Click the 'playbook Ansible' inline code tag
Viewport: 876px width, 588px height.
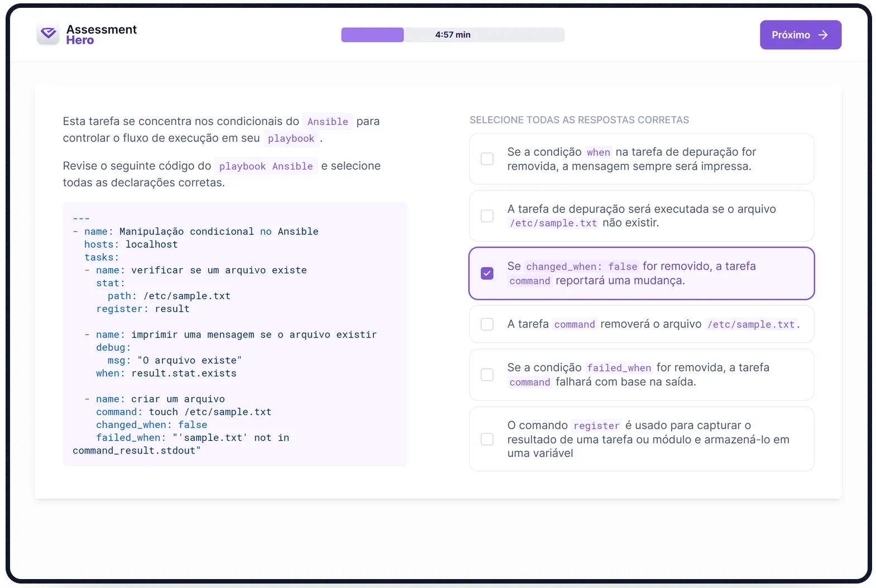tap(266, 166)
